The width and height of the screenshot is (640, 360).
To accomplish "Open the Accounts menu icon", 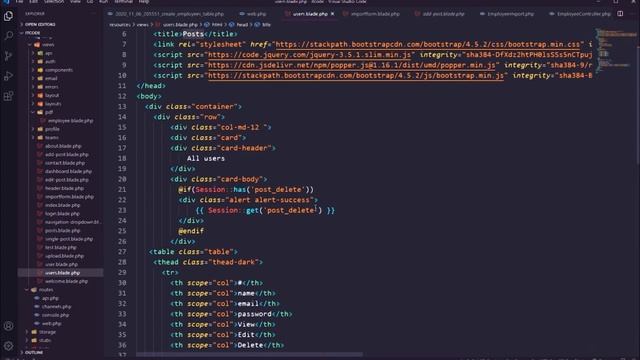I will [x=8, y=326].
